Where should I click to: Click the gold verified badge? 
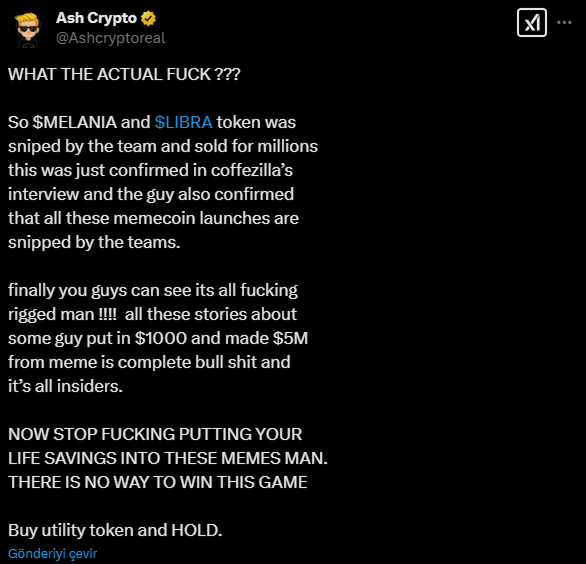148,18
